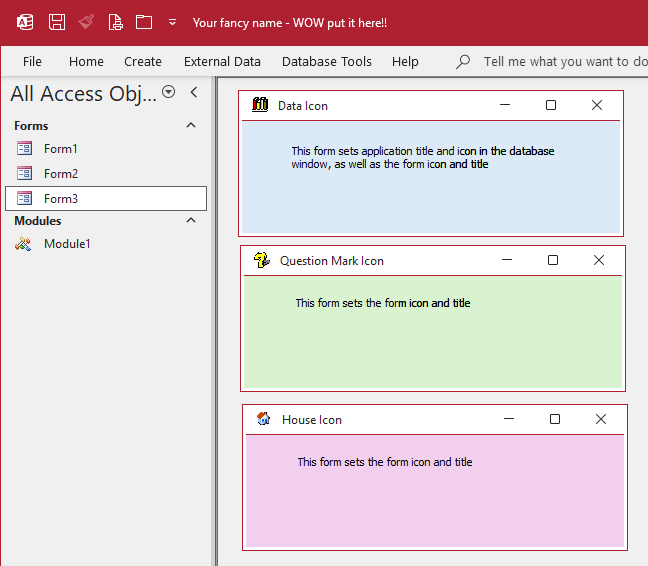The image size is (648, 566).
Task: Open the Customize Quick Access Toolbar dropdown
Action: click(173, 22)
